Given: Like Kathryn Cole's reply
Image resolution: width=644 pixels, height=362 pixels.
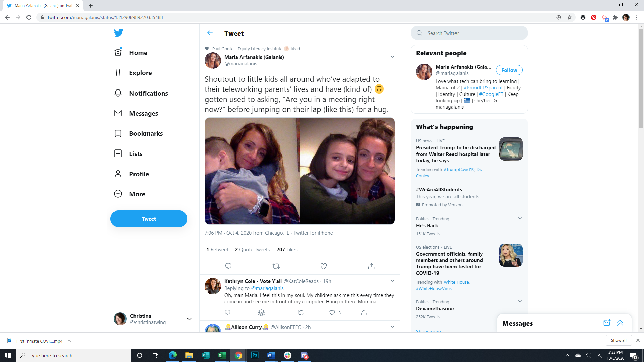Looking at the screenshot, I should [x=332, y=312].
